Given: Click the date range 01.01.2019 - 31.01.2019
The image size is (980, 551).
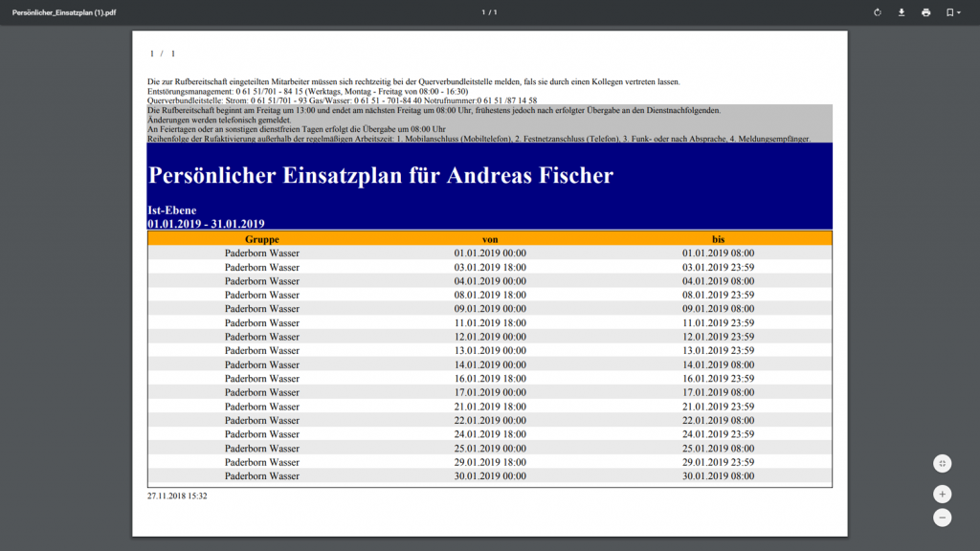Looking at the screenshot, I should coord(205,224).
